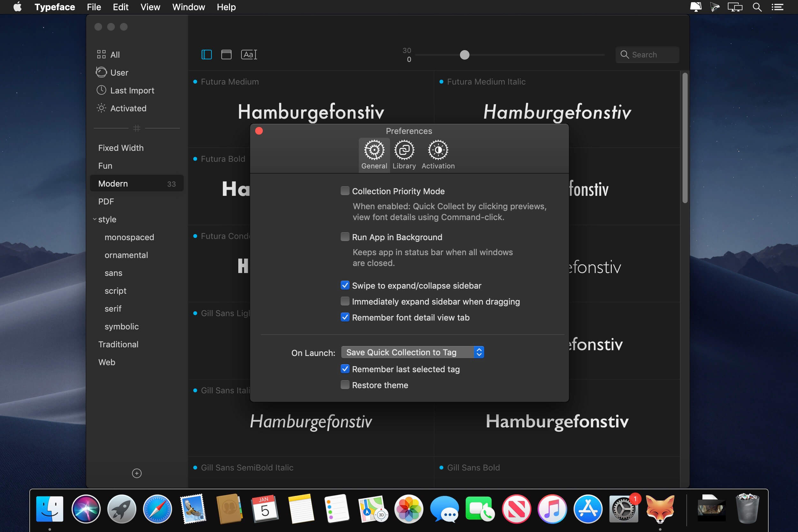798x532 pixels.
Task: Click the window layout icon in toolbar
Action: [226, 55]
